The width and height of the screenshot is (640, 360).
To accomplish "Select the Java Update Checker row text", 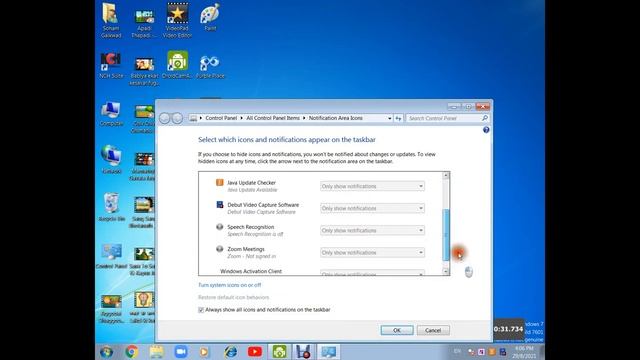I will point(251,183).
